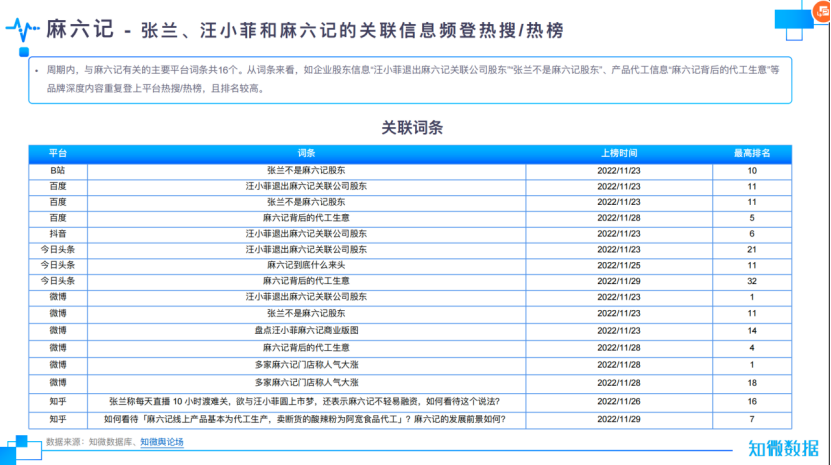Click 麻六记背后的代工生意 in the rank 32 row

pyautogui.click(x=306, y=281)
